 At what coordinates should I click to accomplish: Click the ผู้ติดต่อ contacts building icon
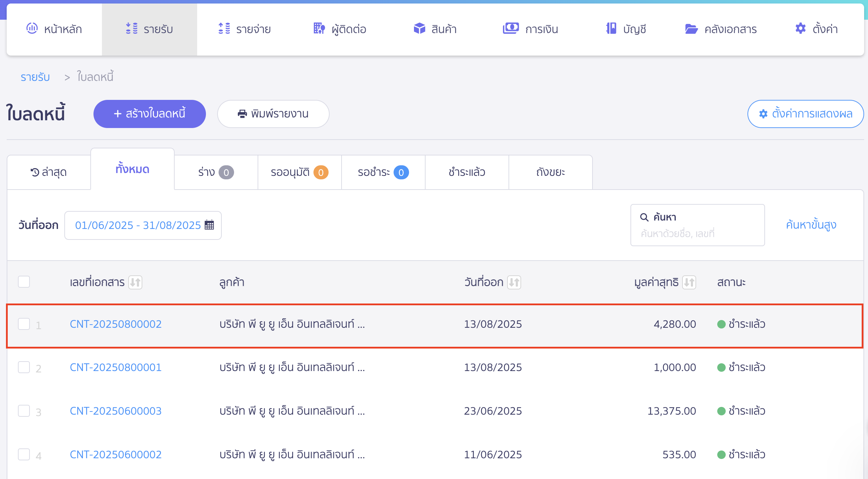(319, 28)
